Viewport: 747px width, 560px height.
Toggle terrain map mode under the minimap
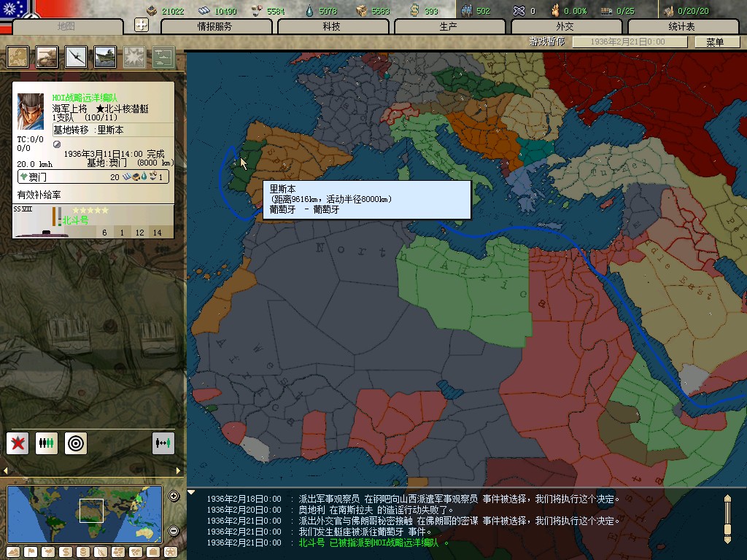[x=14, y=551]
